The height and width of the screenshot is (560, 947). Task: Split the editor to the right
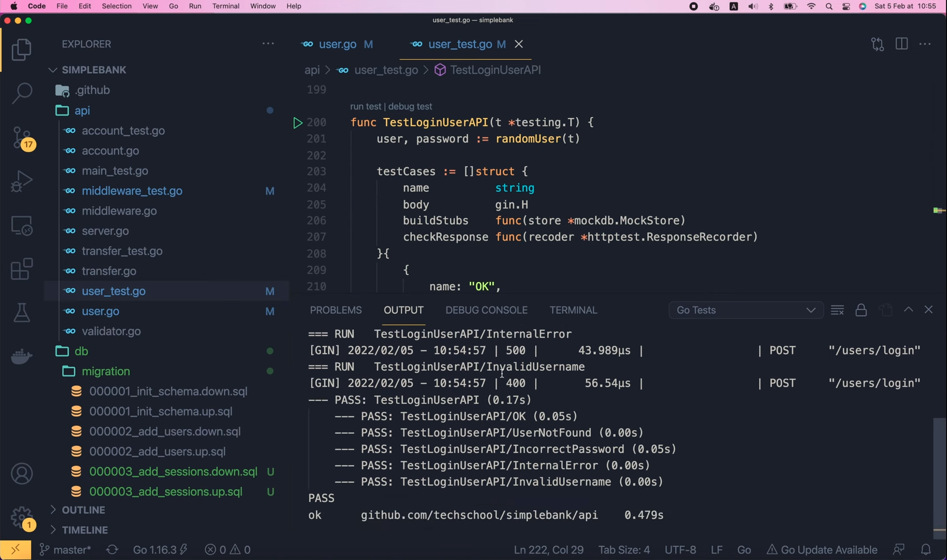pyautogui.click(x=902, y=44)
